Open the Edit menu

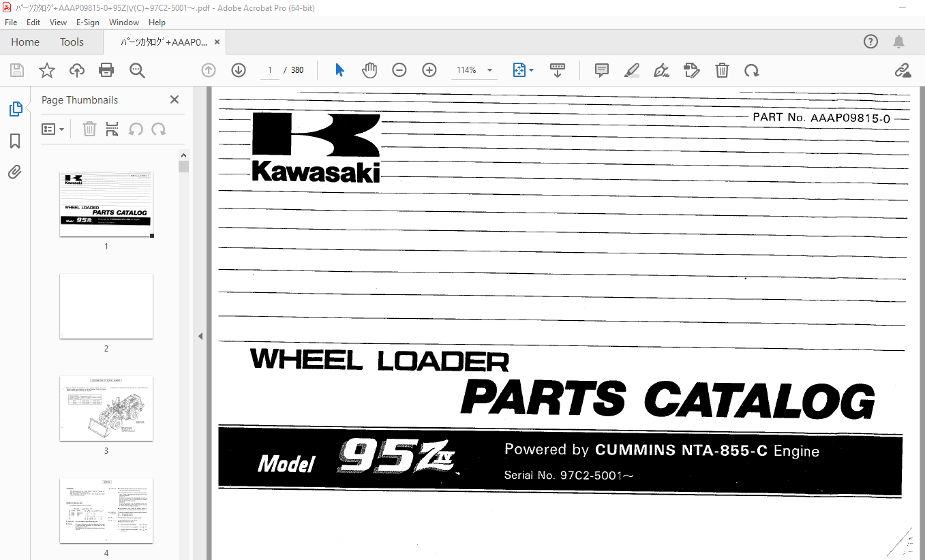(x=33, y=22)
